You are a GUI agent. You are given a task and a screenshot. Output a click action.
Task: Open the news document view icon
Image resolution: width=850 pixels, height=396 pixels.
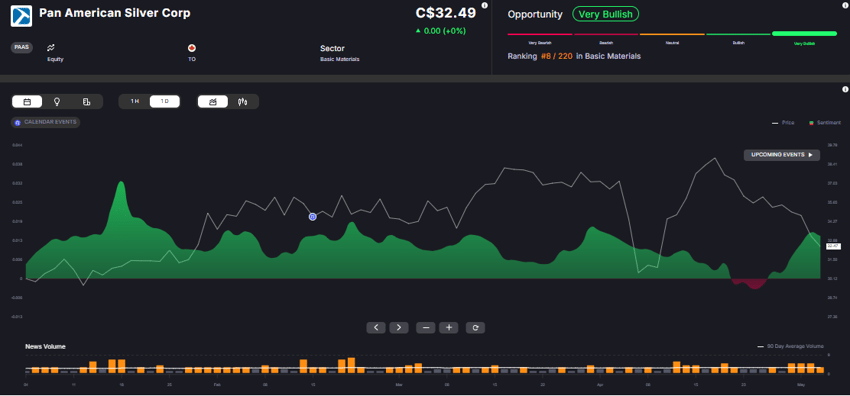[x=86, y=101]
